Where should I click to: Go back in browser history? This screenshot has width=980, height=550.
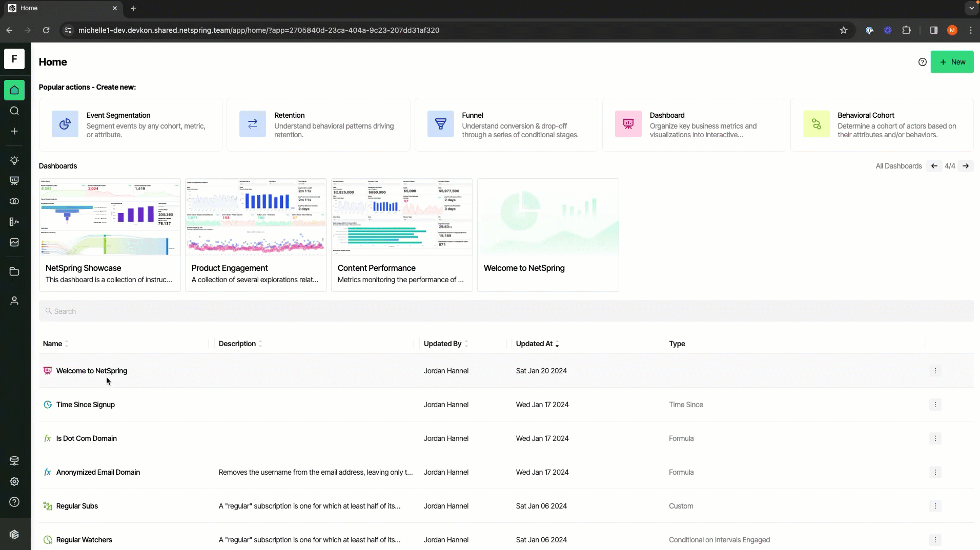click(x=9, y=30)
